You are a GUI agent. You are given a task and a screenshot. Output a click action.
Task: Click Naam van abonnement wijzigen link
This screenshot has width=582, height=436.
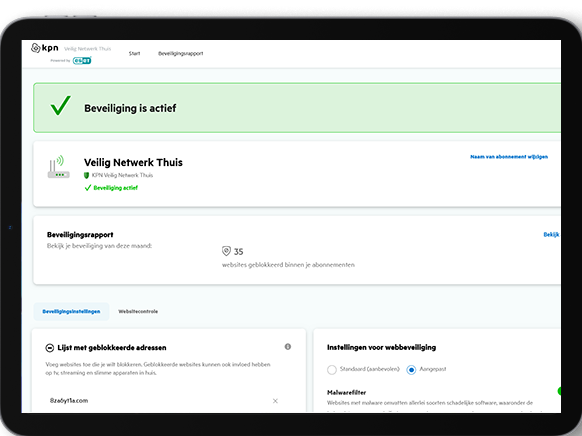509,157
